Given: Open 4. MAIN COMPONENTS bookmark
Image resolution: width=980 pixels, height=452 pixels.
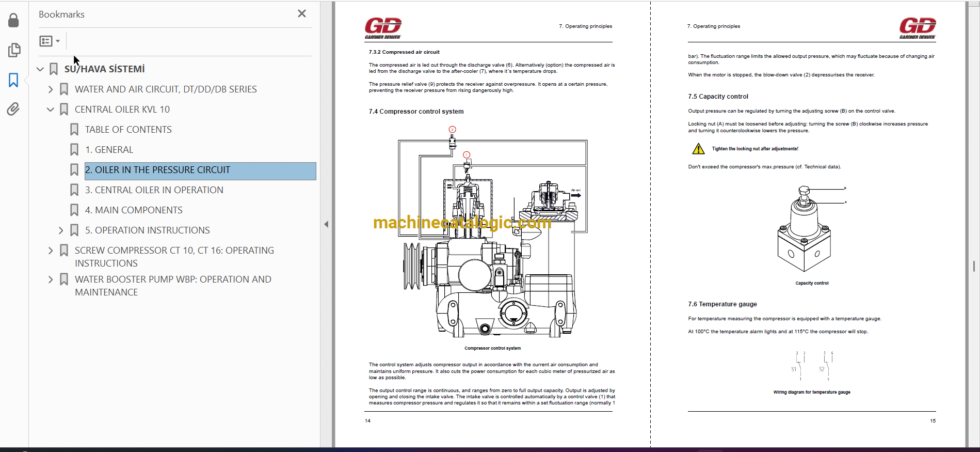Looking at the screenshot, I should click(134, 210).
